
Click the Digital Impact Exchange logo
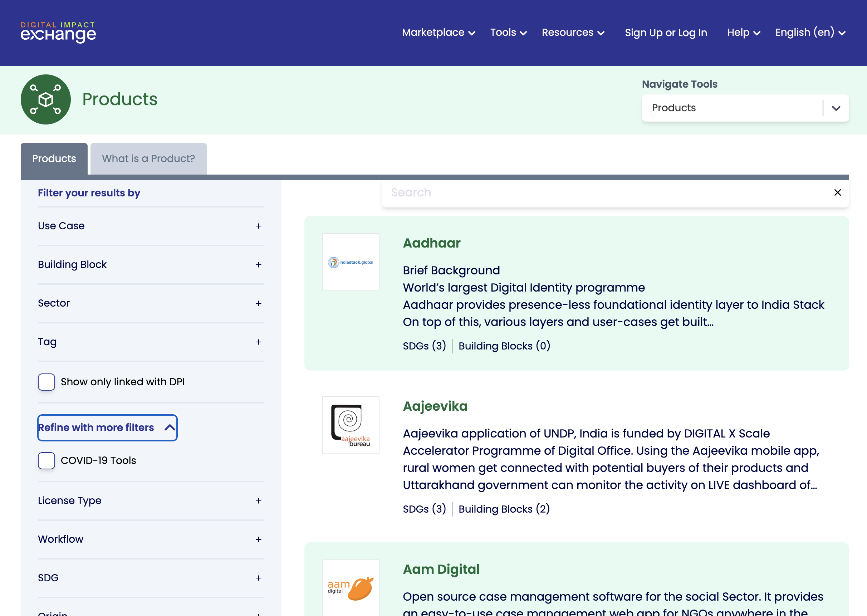click(58, 32)
